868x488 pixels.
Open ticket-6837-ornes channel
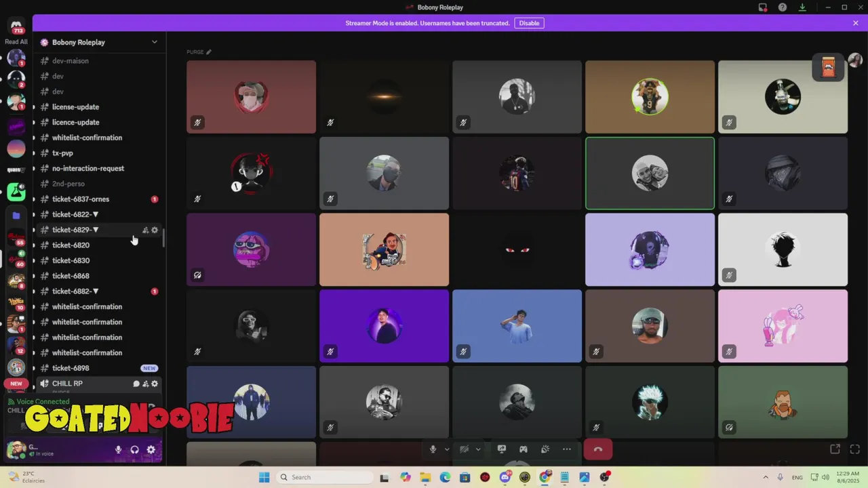pos(99,199)
